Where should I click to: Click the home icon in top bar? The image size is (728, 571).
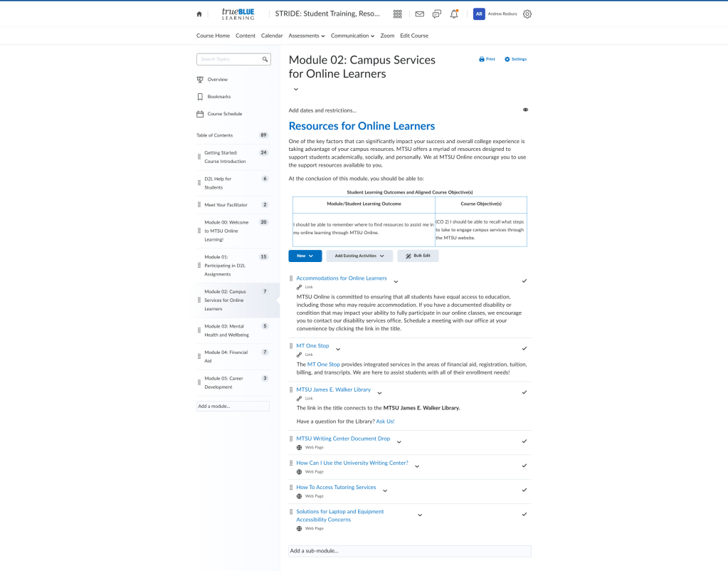point(199,14)
